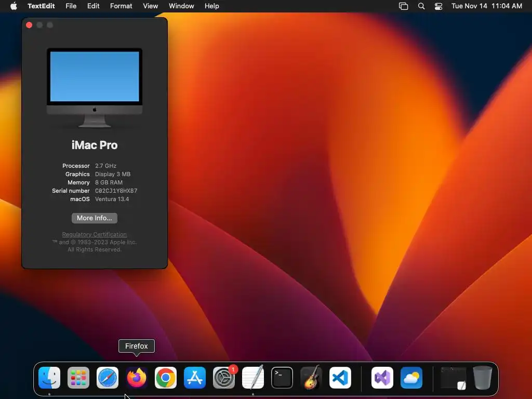Open the Format menu

pyautogui.click(x=121, y=6)
